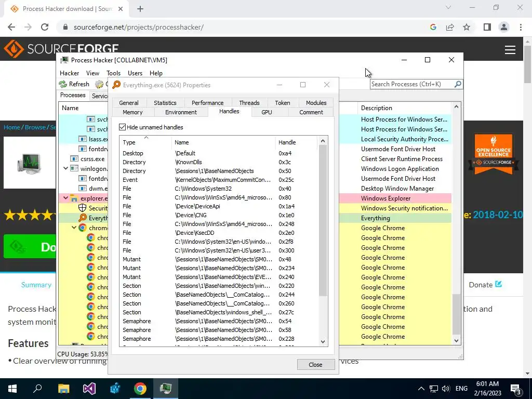Click the Summary link on SourceForge page

click(36, 285)
